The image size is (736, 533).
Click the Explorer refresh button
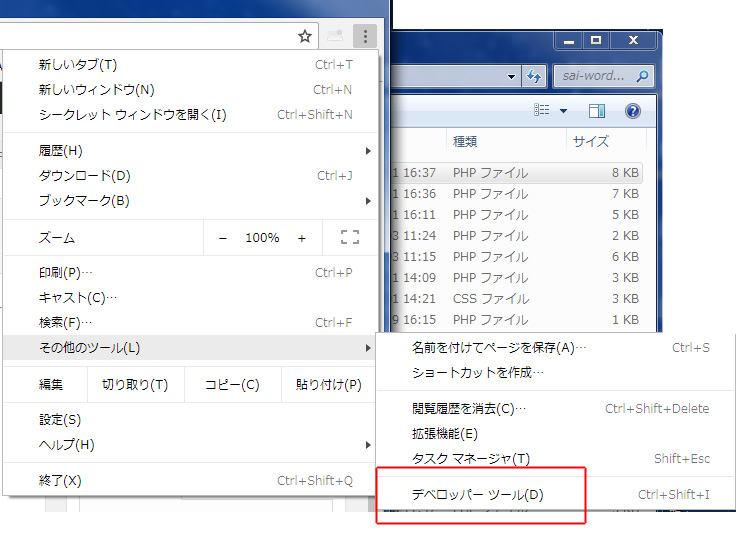click(535, 76)
